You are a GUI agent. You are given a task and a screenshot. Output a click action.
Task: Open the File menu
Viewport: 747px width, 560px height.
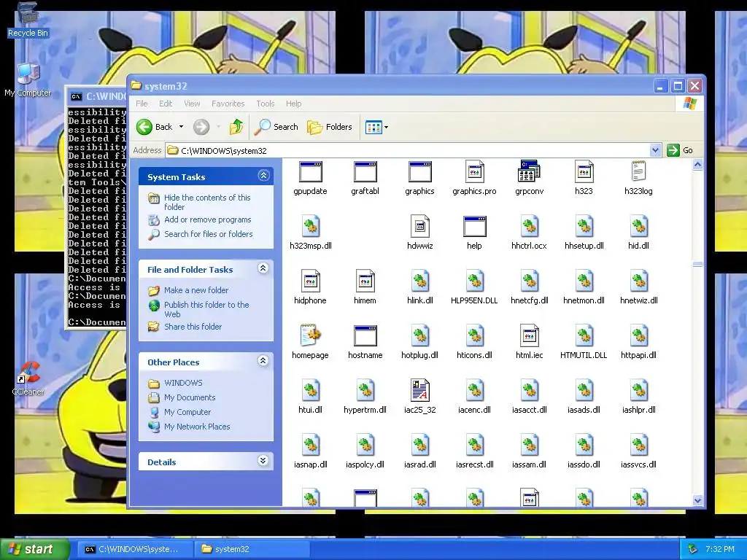click(x=142, y=104)
